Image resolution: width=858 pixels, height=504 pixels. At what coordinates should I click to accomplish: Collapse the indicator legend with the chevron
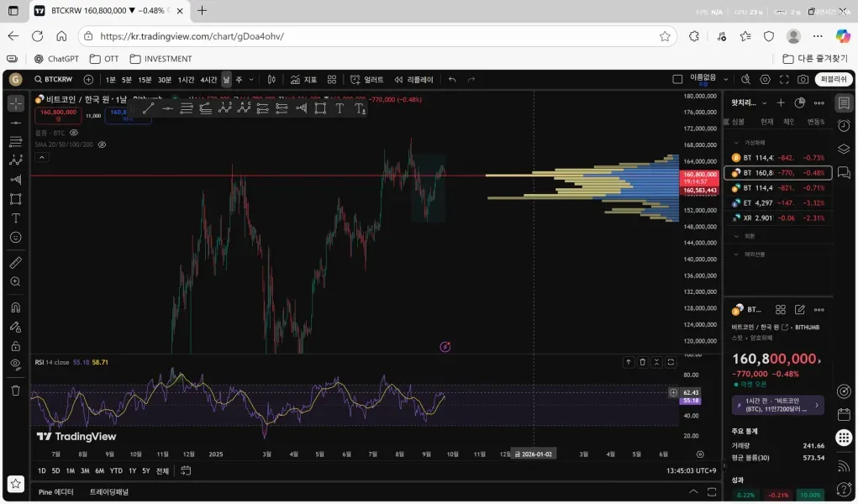[x=41, y=157]
